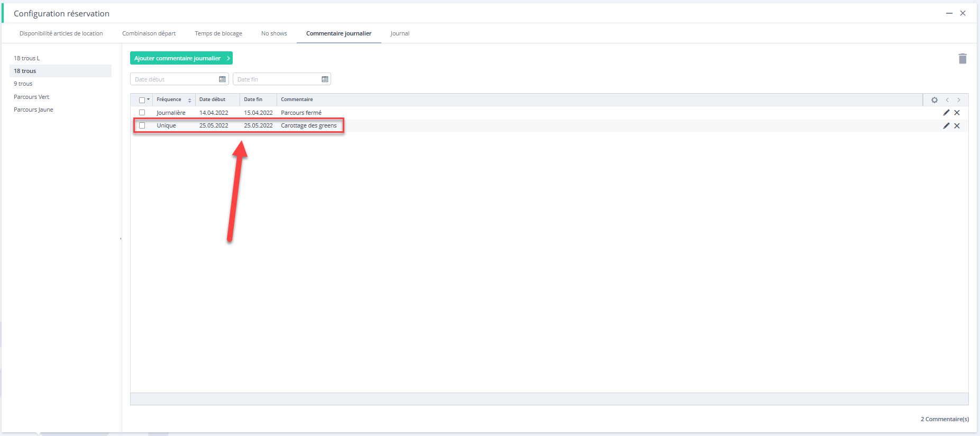
Task: Go to previous page arrow in grid header
Action: tap(947, 100)
